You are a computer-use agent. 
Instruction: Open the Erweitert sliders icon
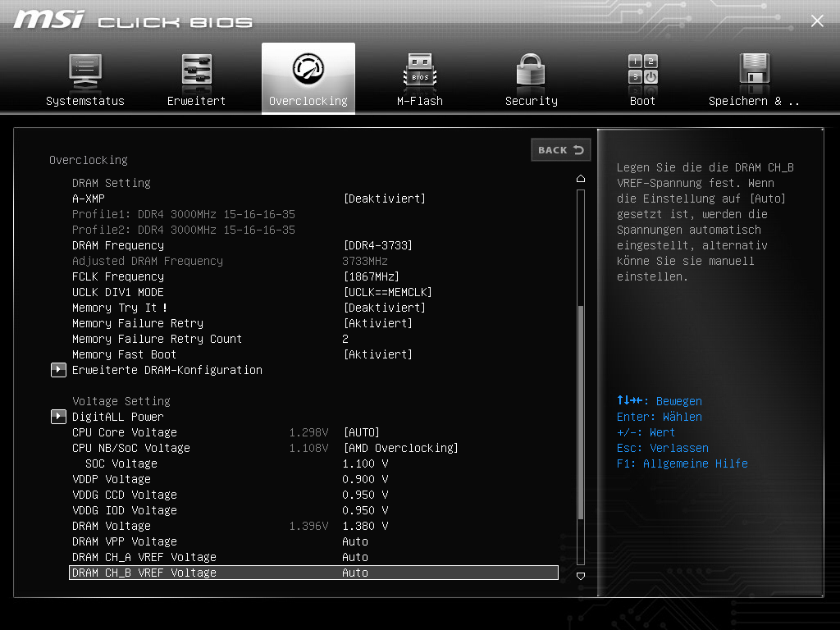(x=197, y=71)
